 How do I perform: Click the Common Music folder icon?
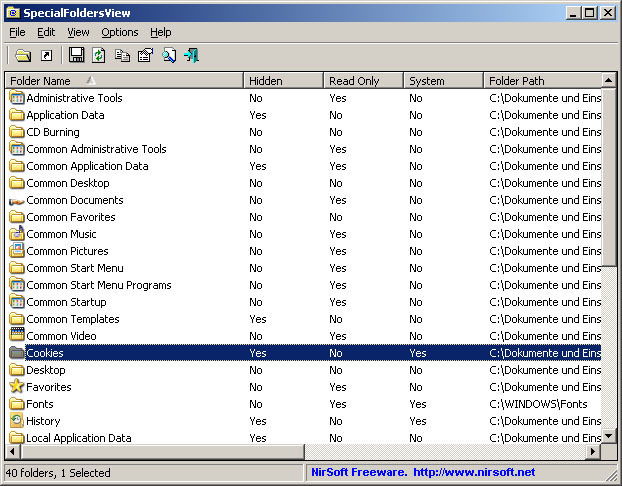click(x=17, y=234)
